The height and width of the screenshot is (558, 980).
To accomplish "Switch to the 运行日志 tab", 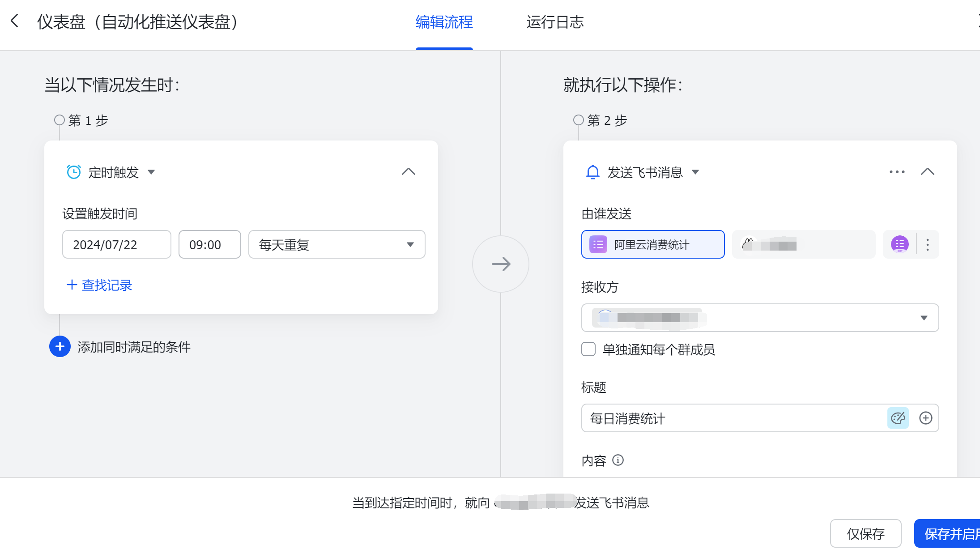I will (x=555, y=22).
